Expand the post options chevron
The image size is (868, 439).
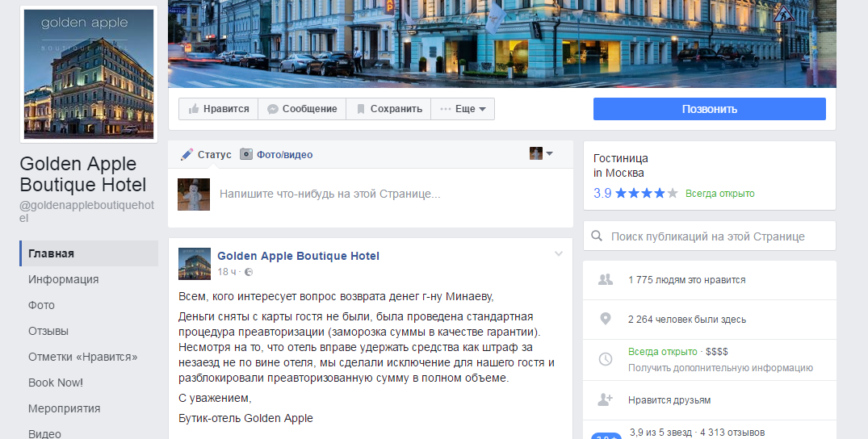[x=559, y=253]
